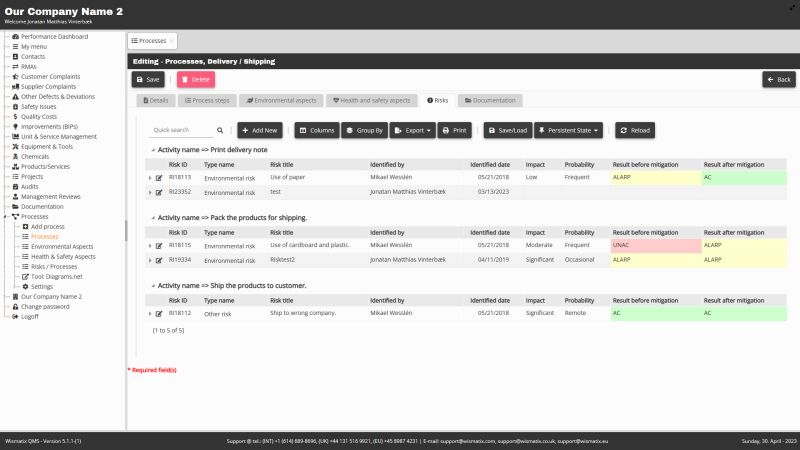This screenshot has width=800, height=450.
Task: Click the Logoff icon
Action: [x=15, y=317]
